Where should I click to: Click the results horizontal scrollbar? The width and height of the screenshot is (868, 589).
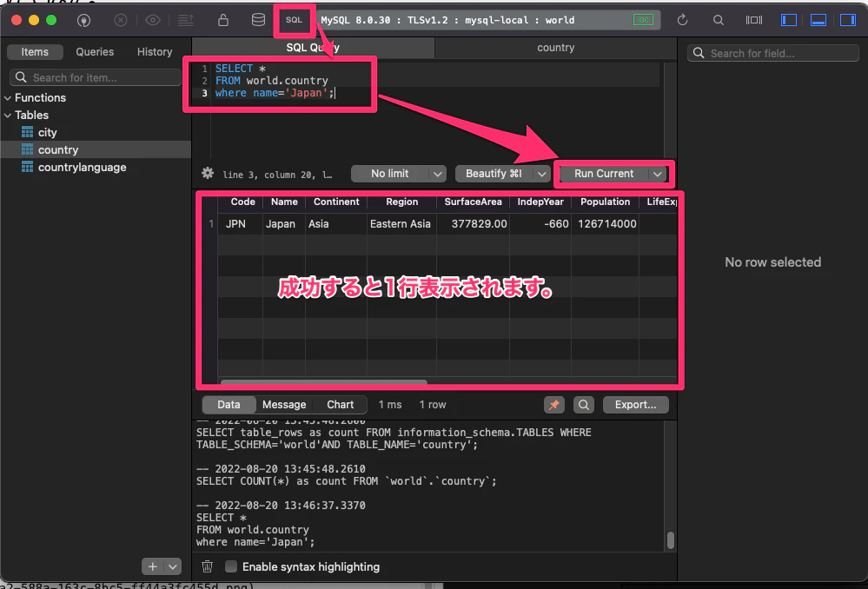point(324,381)
